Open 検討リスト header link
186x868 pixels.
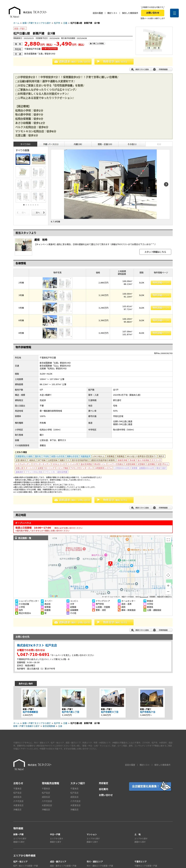[x=112, y=13]
